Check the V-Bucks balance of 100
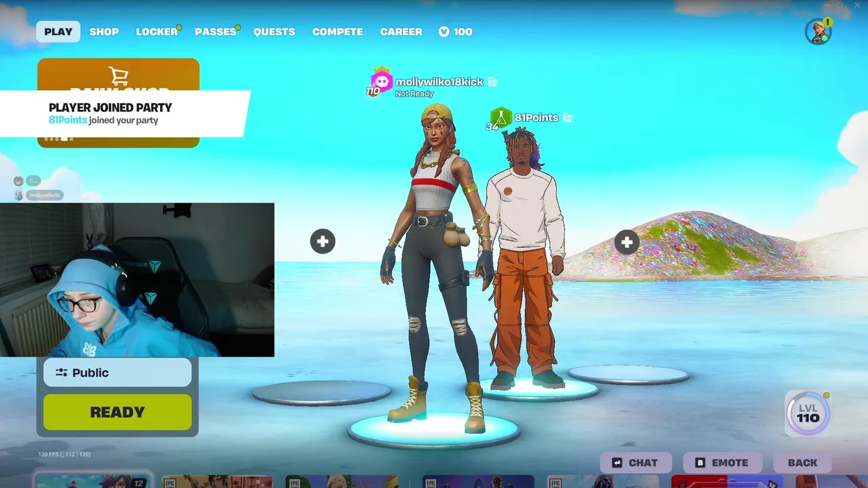The image size is (868, 488). [456, 32]
